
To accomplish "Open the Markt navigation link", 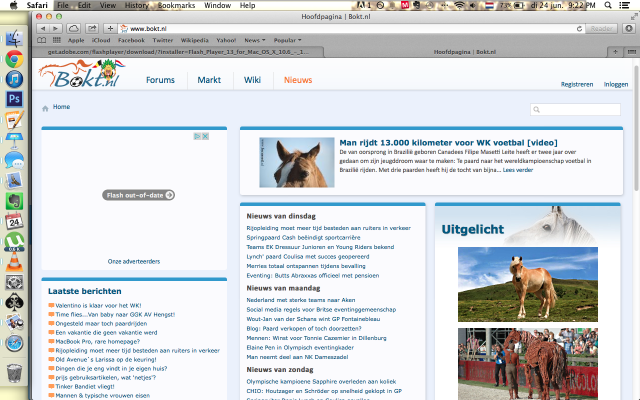I will click(x=209, y=80).
